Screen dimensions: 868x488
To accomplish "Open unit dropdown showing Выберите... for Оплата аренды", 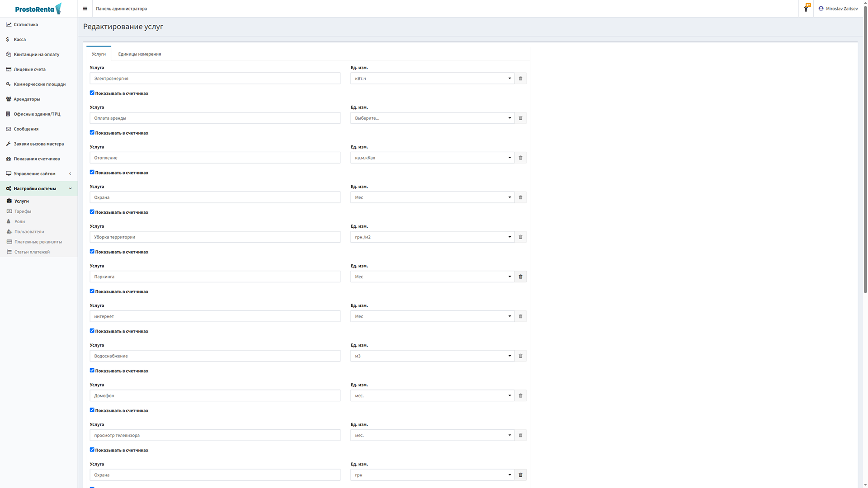I will pyautogui.click(x=432, y=118).
